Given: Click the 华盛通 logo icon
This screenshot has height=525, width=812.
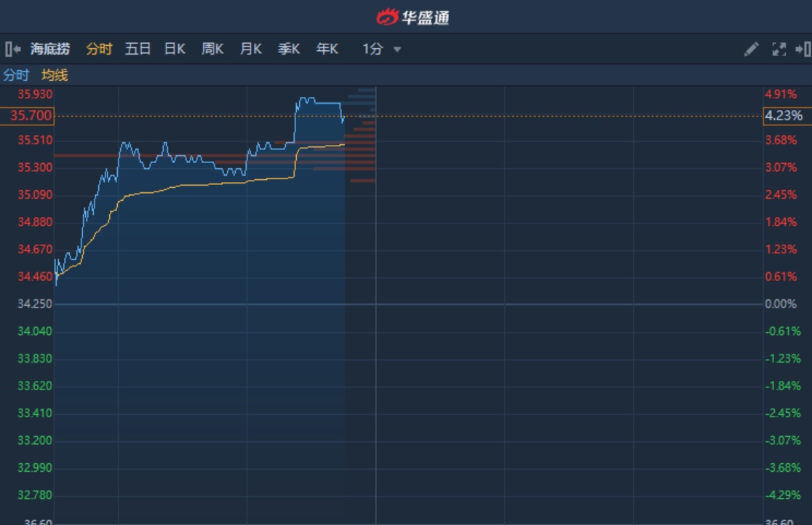Looking at the screenshot, I should [387, 17].
